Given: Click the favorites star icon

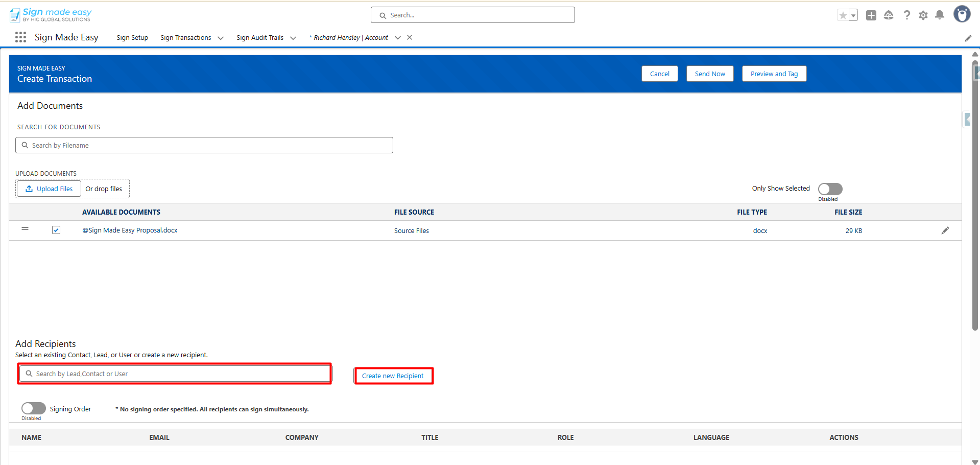Looking at the screenshot, I should [843, 15].
